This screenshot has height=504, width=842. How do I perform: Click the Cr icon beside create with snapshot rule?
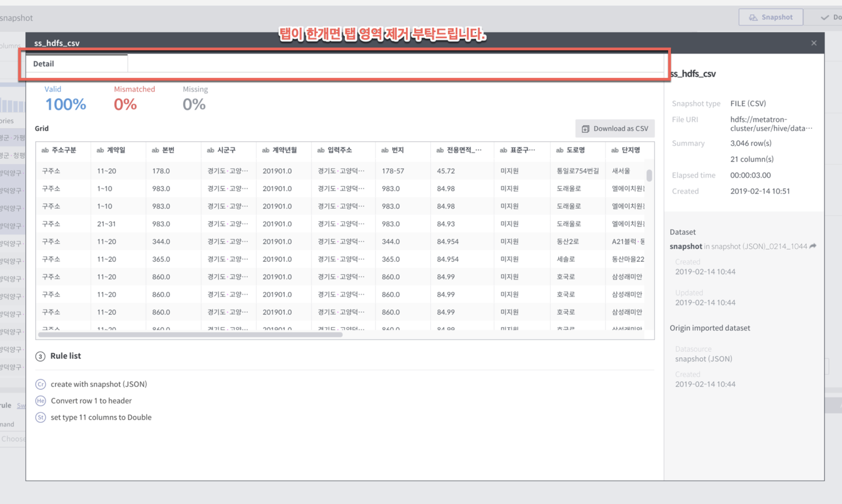tap(41, 384)
